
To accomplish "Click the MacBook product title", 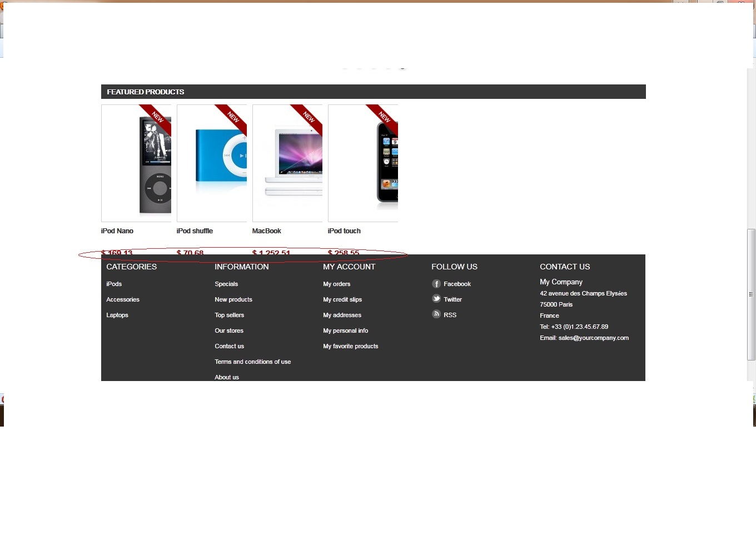I will (x=267, y=231).
